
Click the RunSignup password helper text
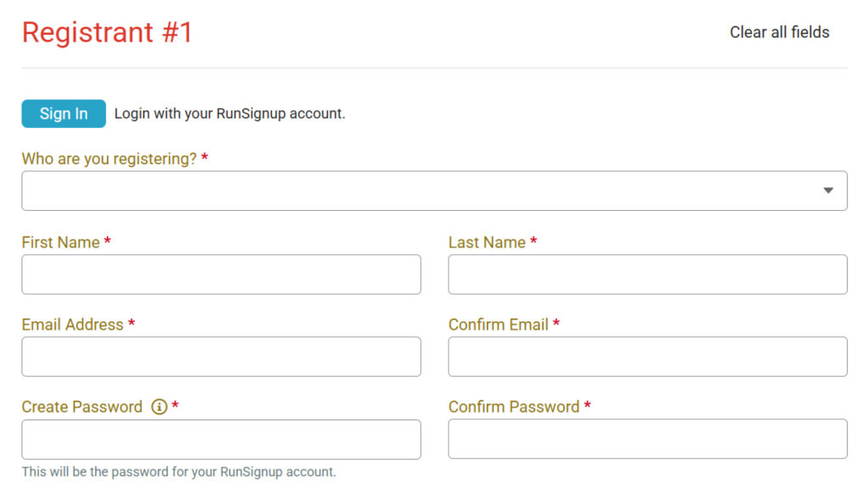(179, 472)
